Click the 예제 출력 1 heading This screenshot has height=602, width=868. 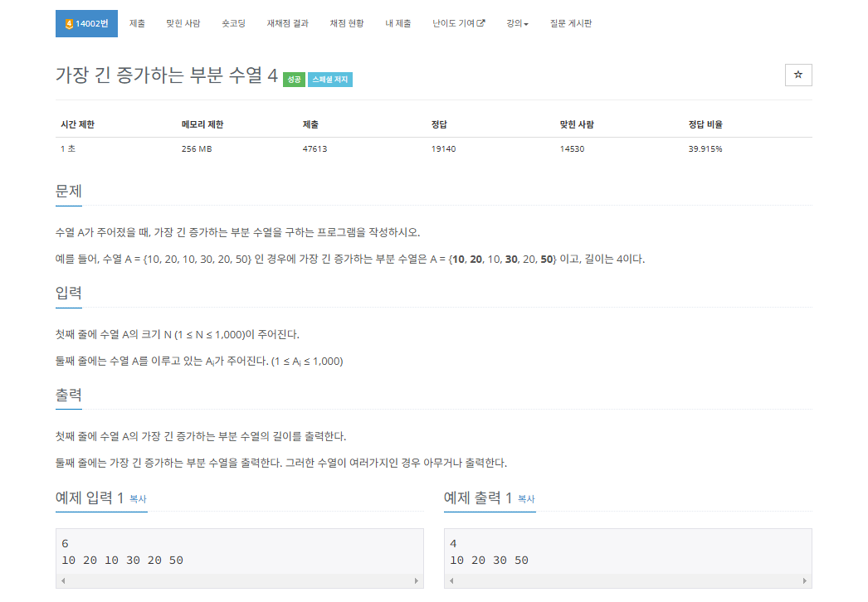point(478,498)
